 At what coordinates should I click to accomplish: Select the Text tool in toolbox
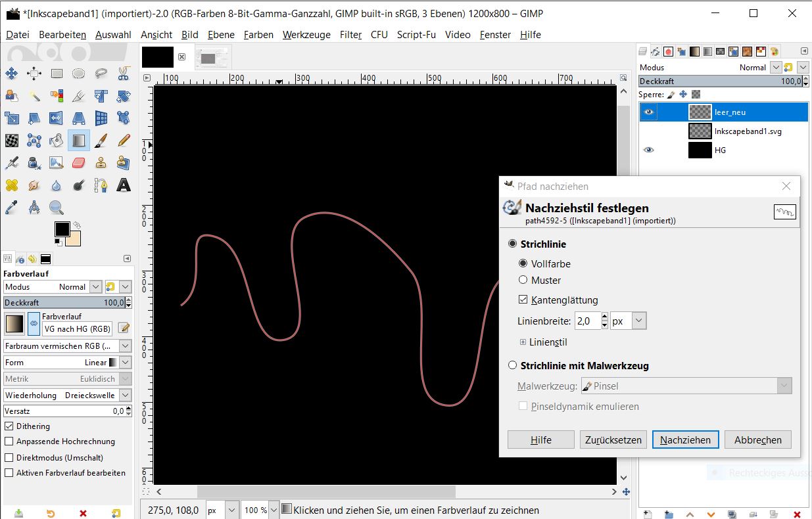click(123, 185)
